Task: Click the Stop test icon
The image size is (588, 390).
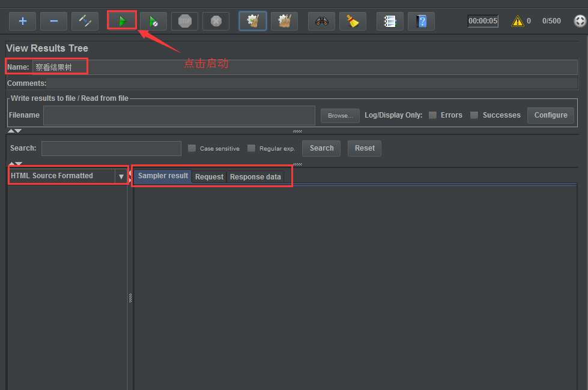Action: point(184,21)
